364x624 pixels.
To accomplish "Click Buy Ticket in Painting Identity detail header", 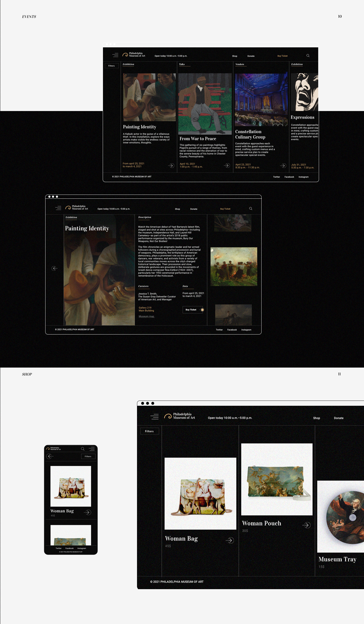I will pyautogui.click(x=225, y=209).
